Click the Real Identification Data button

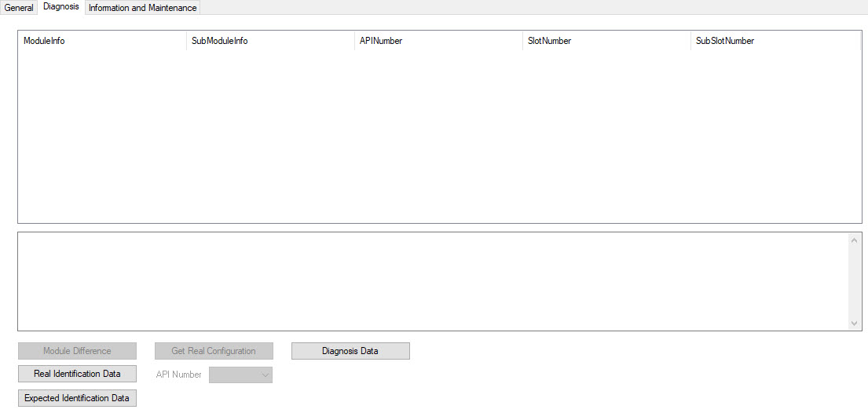tap(77, 374)
